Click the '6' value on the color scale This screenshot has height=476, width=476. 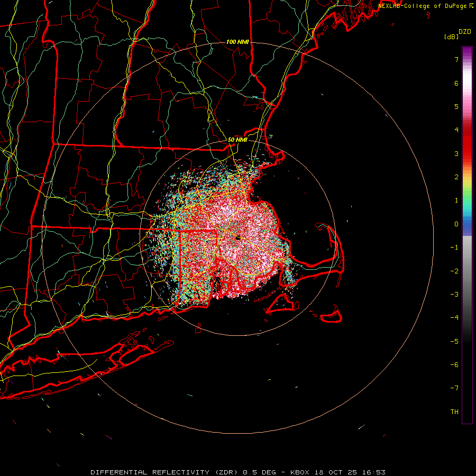click(x=456, y=83)
